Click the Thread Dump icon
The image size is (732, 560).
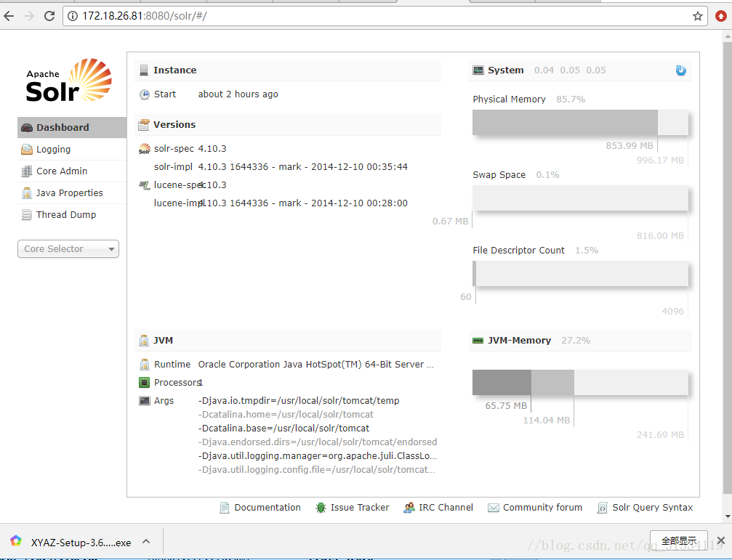(27, 215)
